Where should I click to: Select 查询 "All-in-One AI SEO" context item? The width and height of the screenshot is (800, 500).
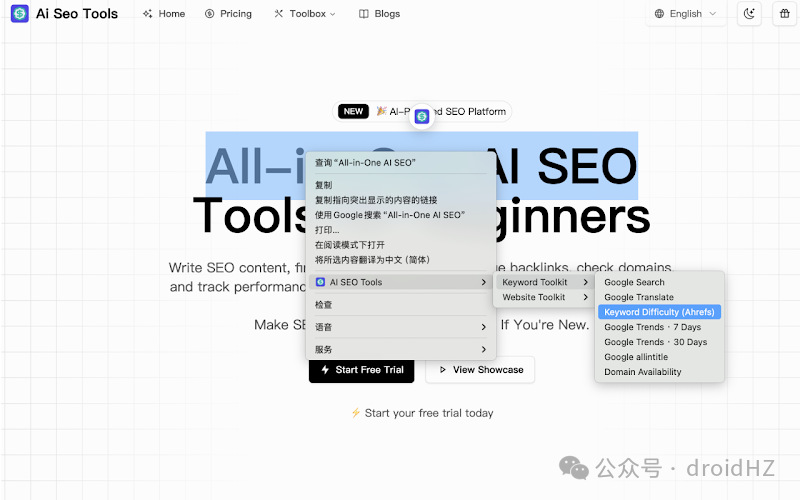pos(402,163)
